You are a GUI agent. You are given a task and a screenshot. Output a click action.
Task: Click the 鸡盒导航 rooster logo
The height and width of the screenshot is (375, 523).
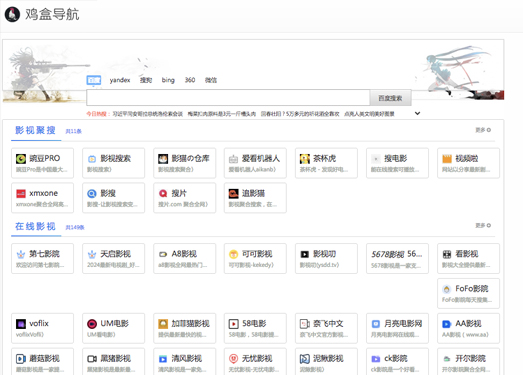pos(12,14)
